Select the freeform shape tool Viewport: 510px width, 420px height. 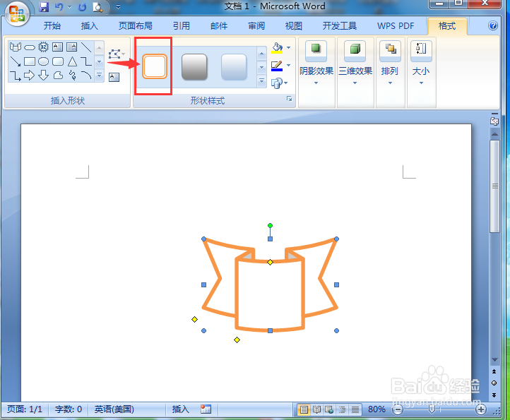[x=58, y=76]
